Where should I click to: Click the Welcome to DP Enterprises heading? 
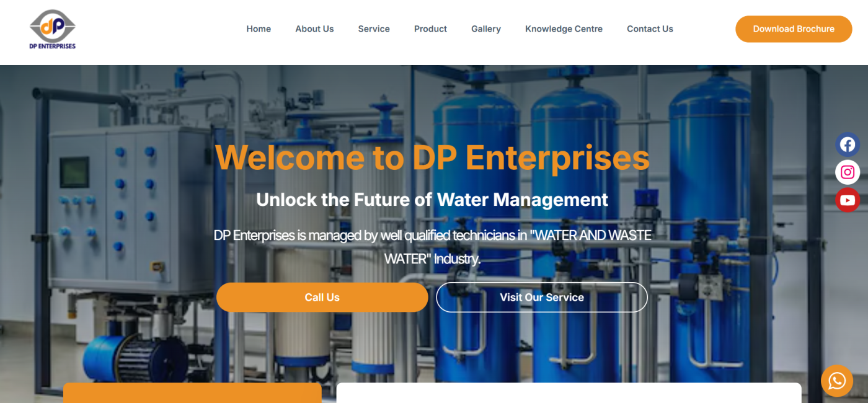tap(432, 157)
